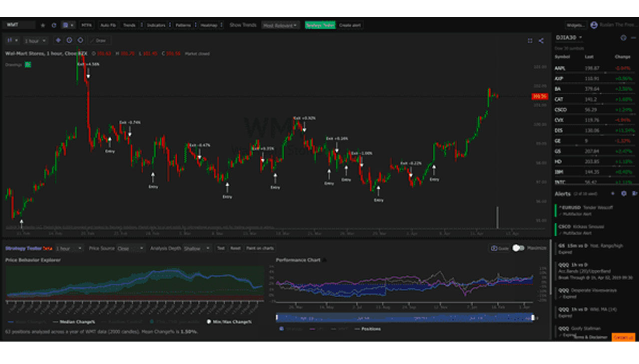
Task: Click the refresh icon next to WMT symbol
Action: pos(54,25)
